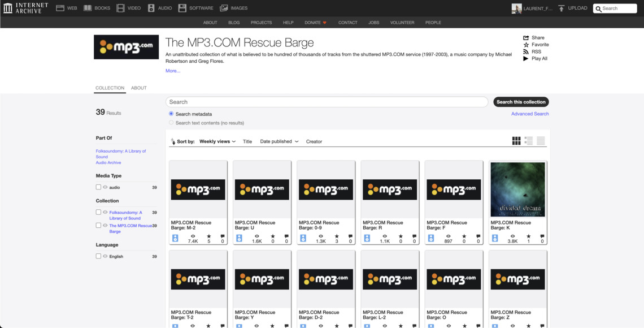Open the RSS feed icon

[526, 51]
